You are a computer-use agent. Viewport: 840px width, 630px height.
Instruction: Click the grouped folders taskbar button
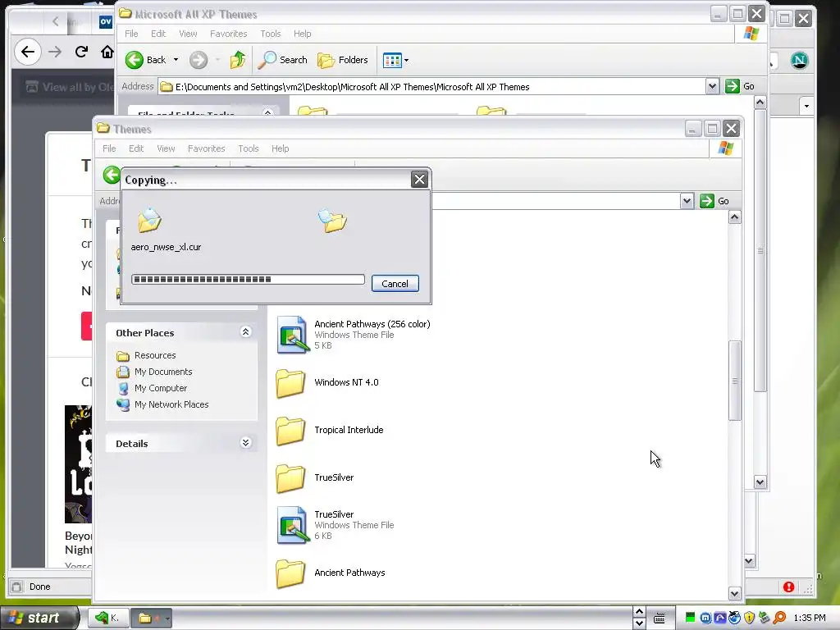pos(151,619)
